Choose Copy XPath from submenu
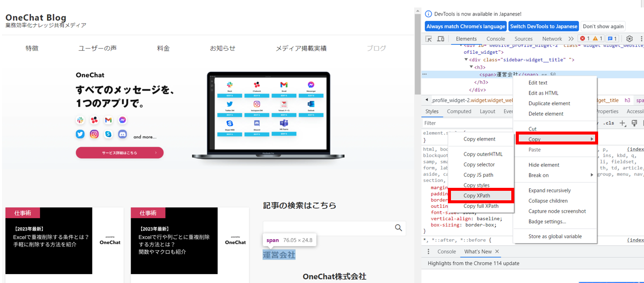The image size is (644, 283). [480, 196]
